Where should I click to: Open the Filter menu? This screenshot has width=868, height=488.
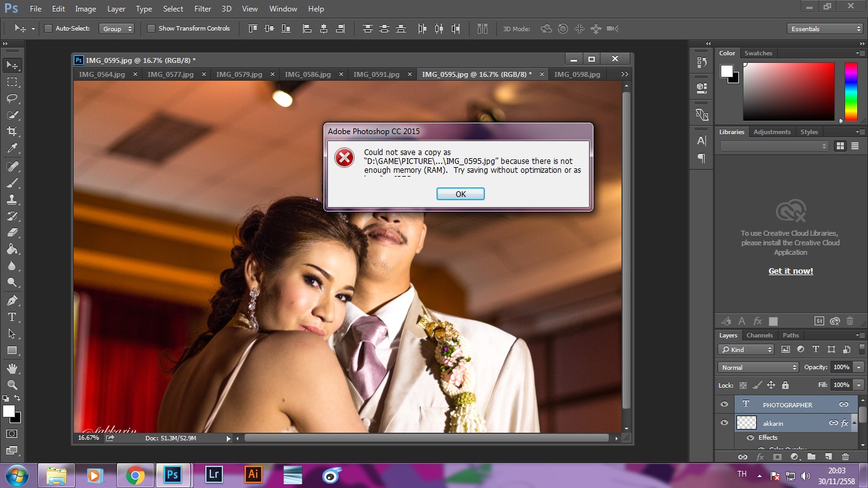(x=203, y=9)
